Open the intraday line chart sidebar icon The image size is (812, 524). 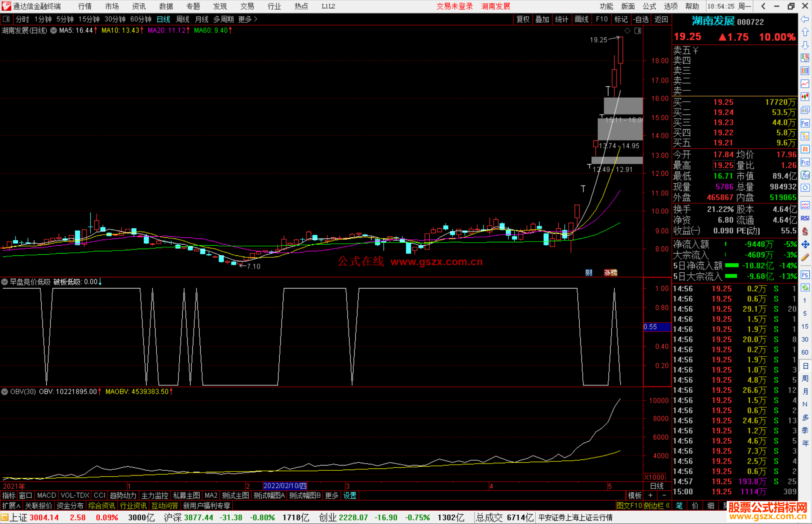[805, 84]
